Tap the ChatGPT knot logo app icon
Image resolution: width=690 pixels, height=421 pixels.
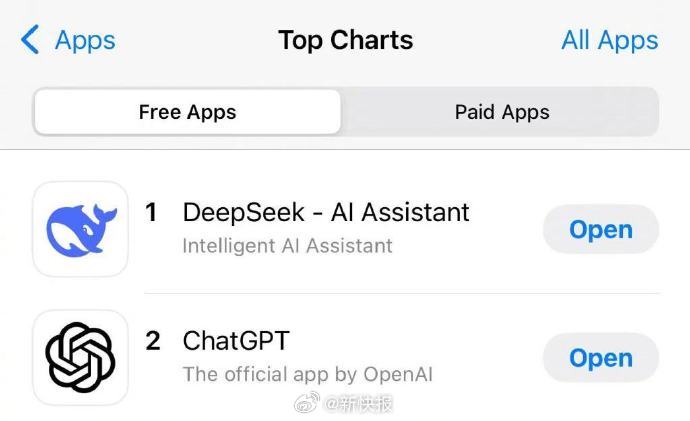tap(81, 357)
